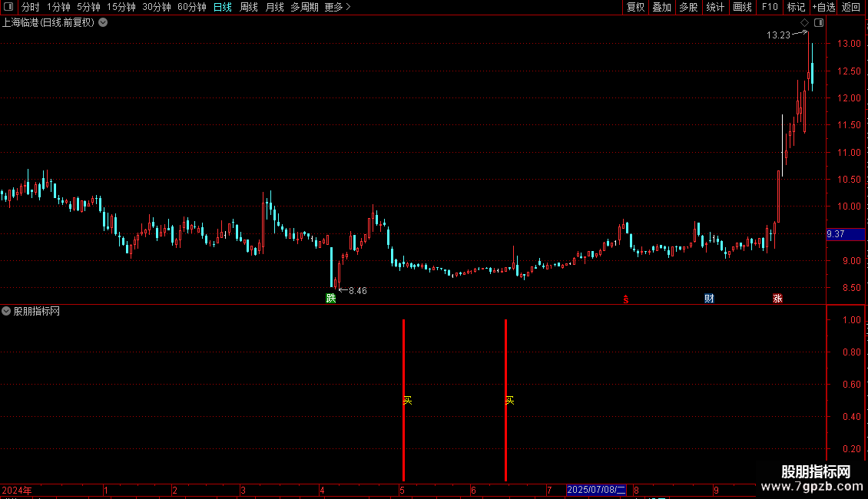Click the diamond icon above price axis
The image size is (868, 499).
click(805, 23)
